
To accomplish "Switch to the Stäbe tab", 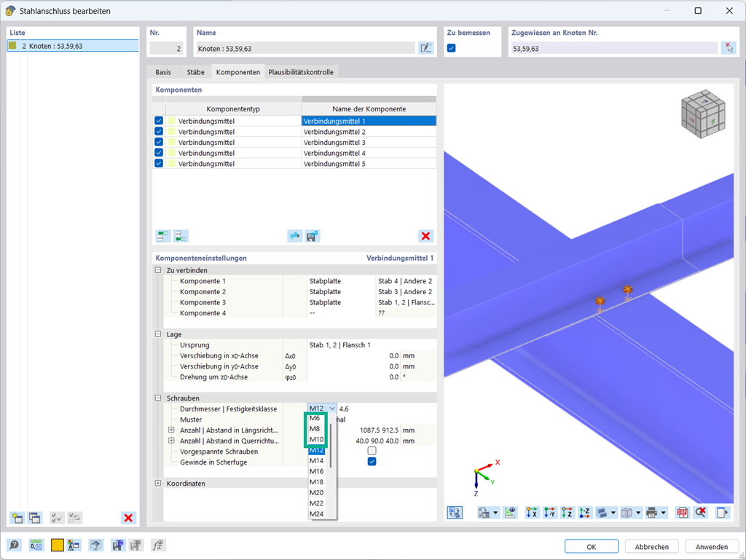I will 195,72.
